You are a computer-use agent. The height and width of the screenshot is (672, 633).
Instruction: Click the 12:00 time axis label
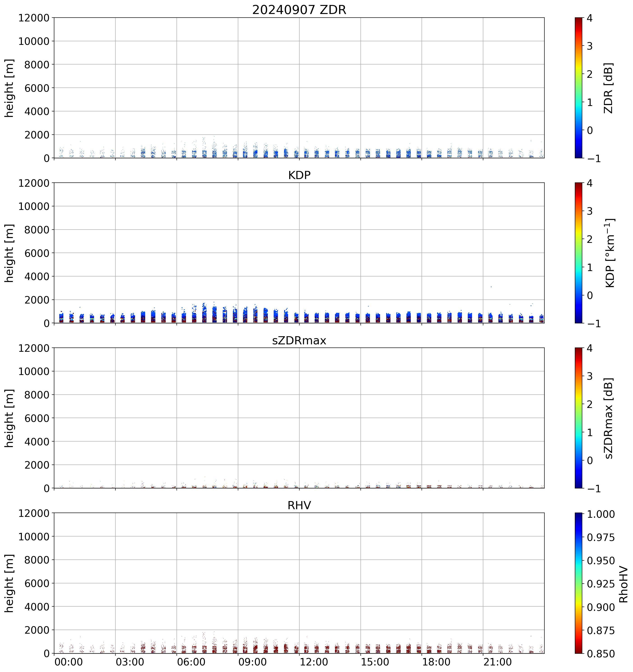click(x=314, y=662)
